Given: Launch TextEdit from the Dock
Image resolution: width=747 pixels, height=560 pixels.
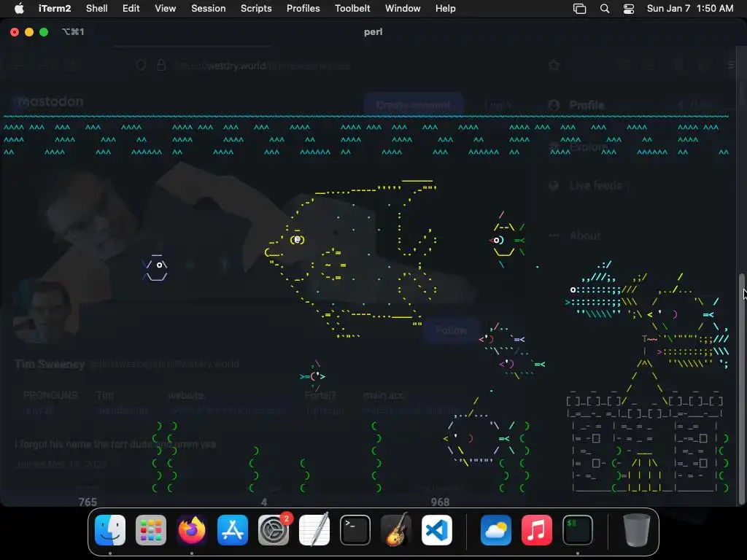Looking at the screenshot, I should [x=314, y=530].
